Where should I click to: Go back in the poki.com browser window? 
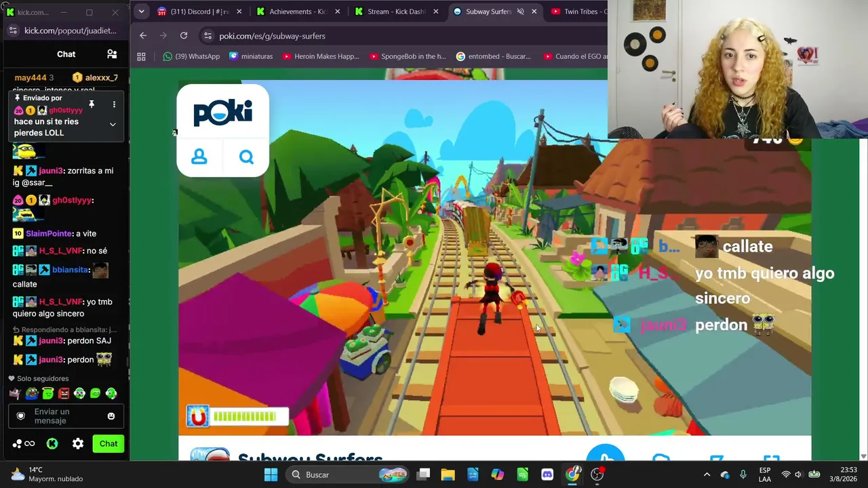pos(143,36)
